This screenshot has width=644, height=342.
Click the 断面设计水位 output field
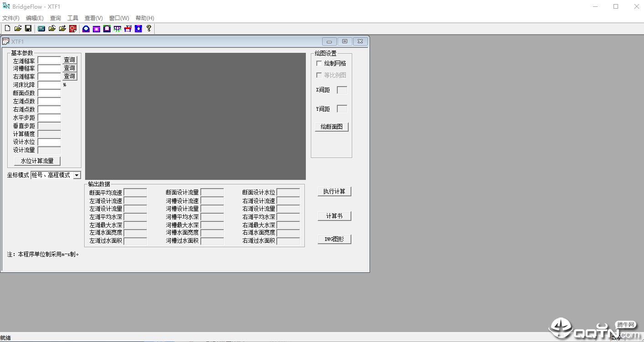click(289, 193)
